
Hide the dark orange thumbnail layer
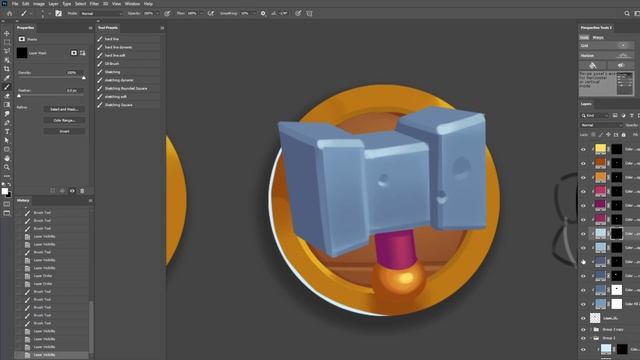click(583, 163)
